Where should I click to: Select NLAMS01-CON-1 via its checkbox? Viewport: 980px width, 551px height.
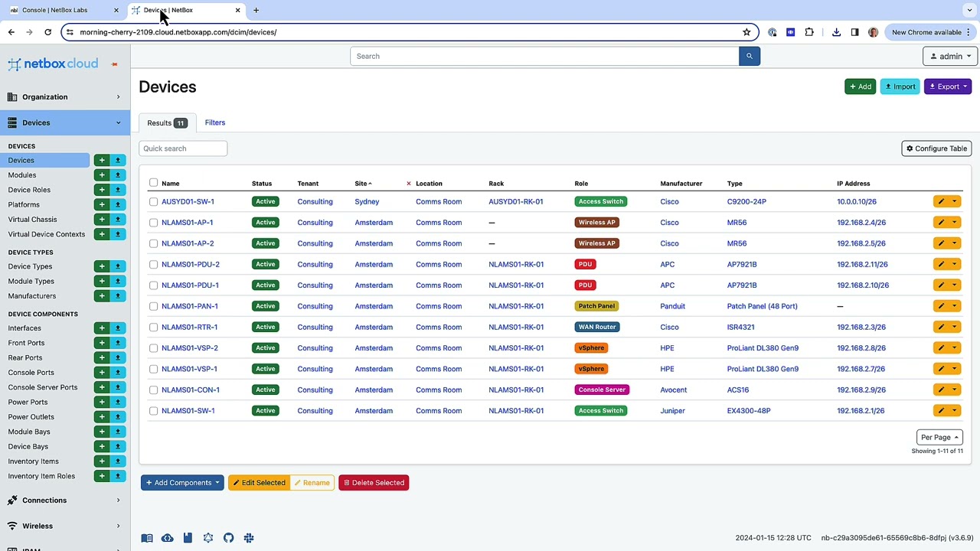[x=154, y=390]
